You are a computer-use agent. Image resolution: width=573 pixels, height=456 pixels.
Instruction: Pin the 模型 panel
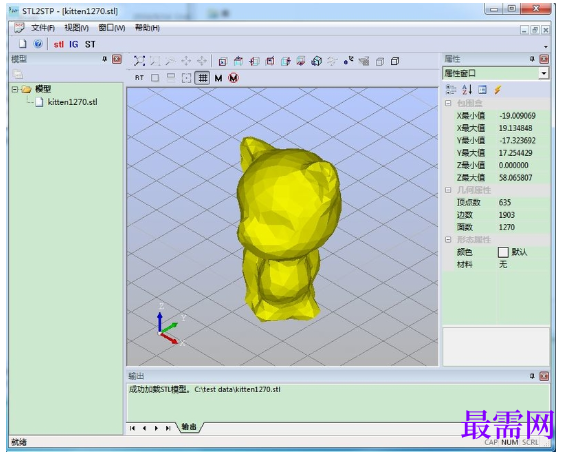point(105,59)
